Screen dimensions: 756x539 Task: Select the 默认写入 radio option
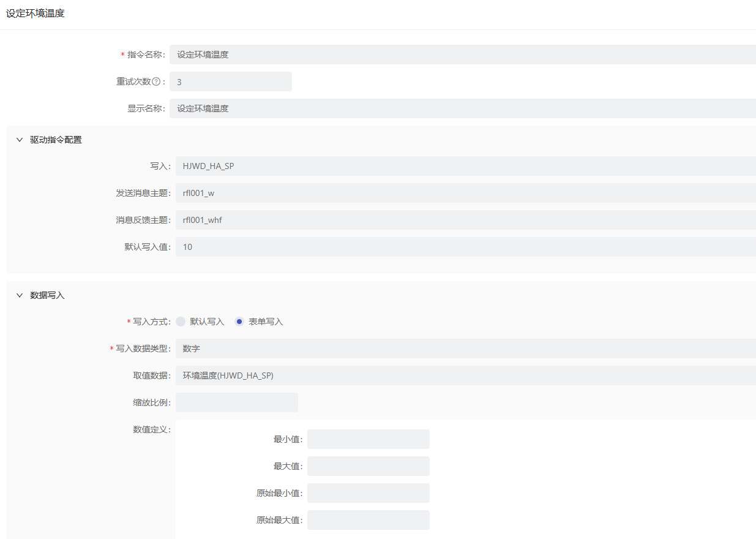(181, 322)
